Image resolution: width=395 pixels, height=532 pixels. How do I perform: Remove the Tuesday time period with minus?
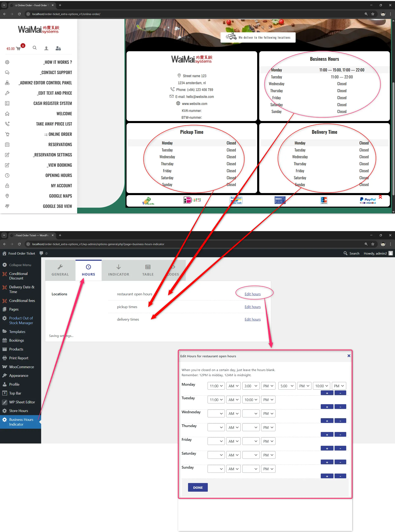point(340,407)
